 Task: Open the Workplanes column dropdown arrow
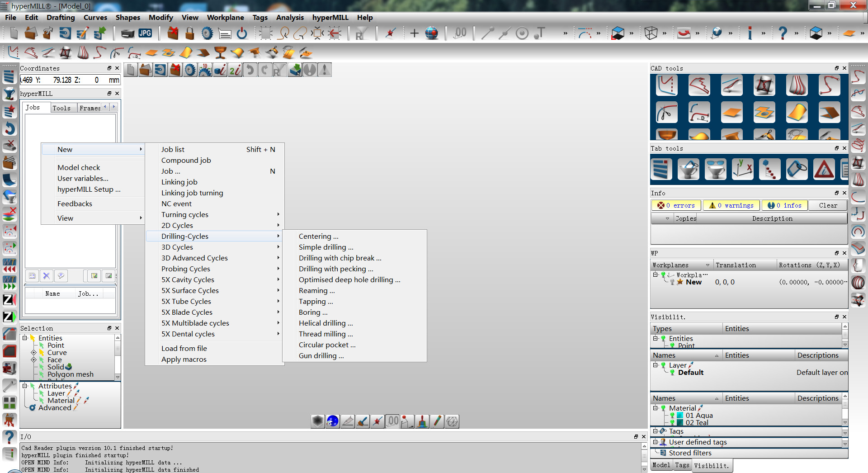pyautogui.click(x=708, y=265)
